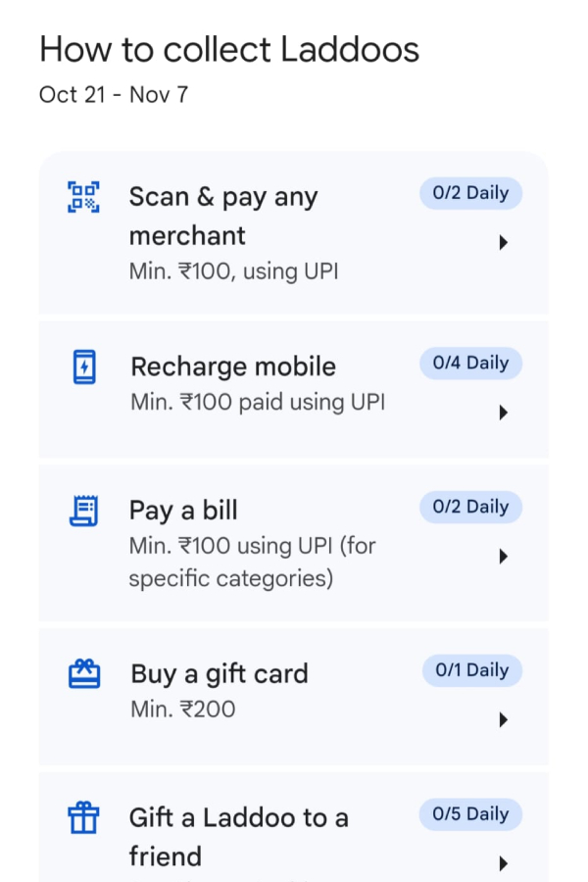Tap the 0/2 Daily badge on Scan & pay

tap(470, 193)
